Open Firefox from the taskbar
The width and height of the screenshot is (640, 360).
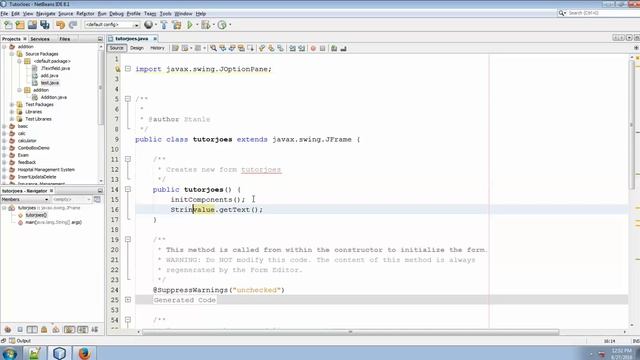[84, 353]
